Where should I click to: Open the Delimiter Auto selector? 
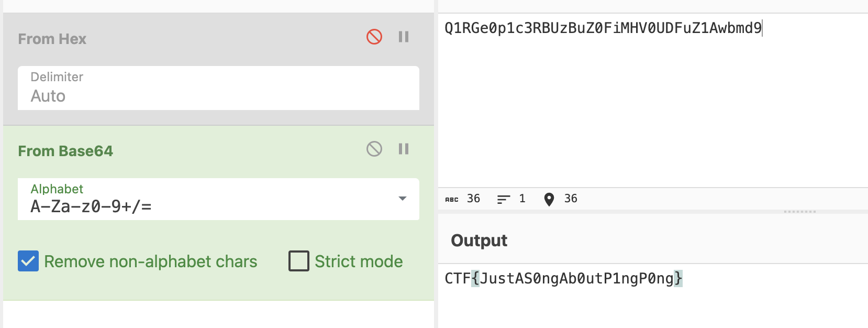[218, 88]
